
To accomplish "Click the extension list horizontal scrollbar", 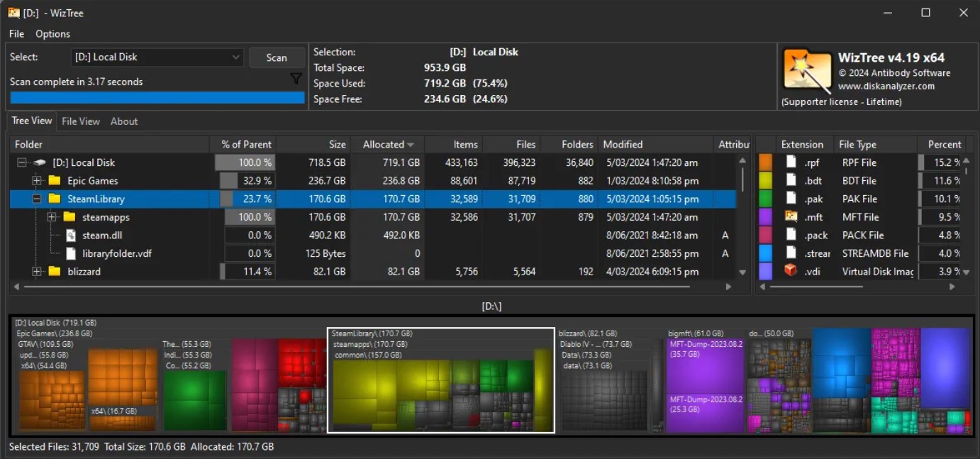I will (x=859, y=287).
